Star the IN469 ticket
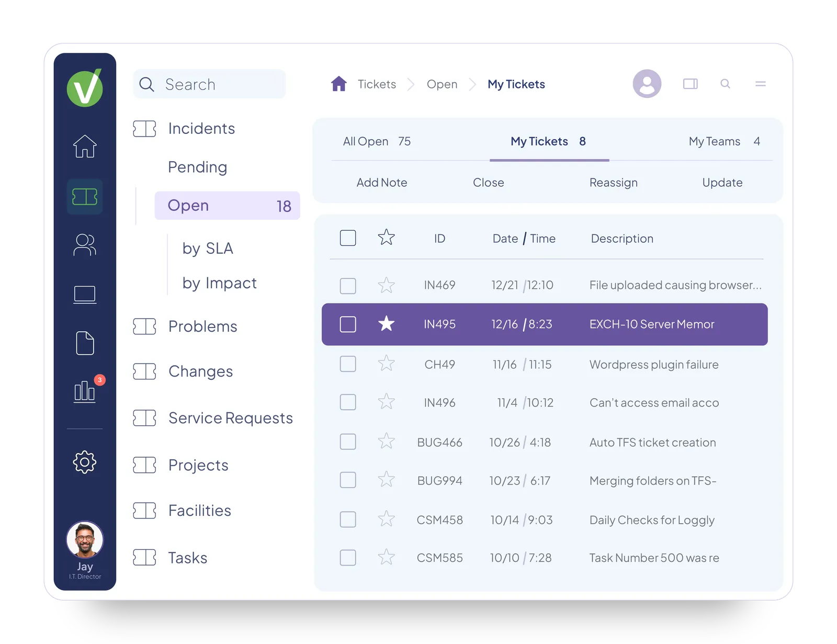The height and width of the screenshot is (644, 837). click(387, 285)
